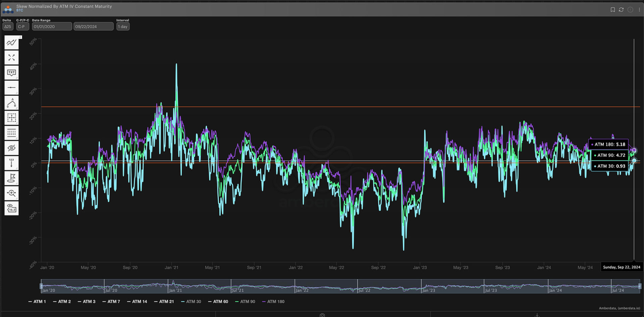This screenshot has height=317, width=644.
Task: Click the May '24 x-axis label
Action: [585, 268]
